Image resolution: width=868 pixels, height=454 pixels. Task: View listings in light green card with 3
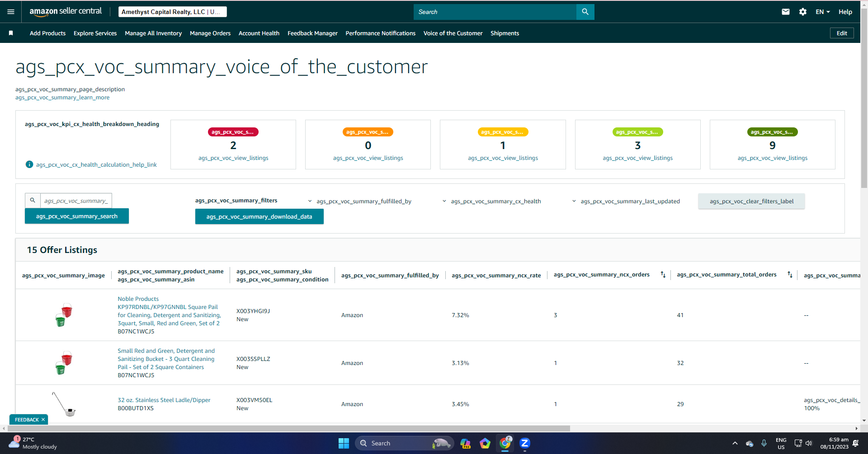(637, 158)
